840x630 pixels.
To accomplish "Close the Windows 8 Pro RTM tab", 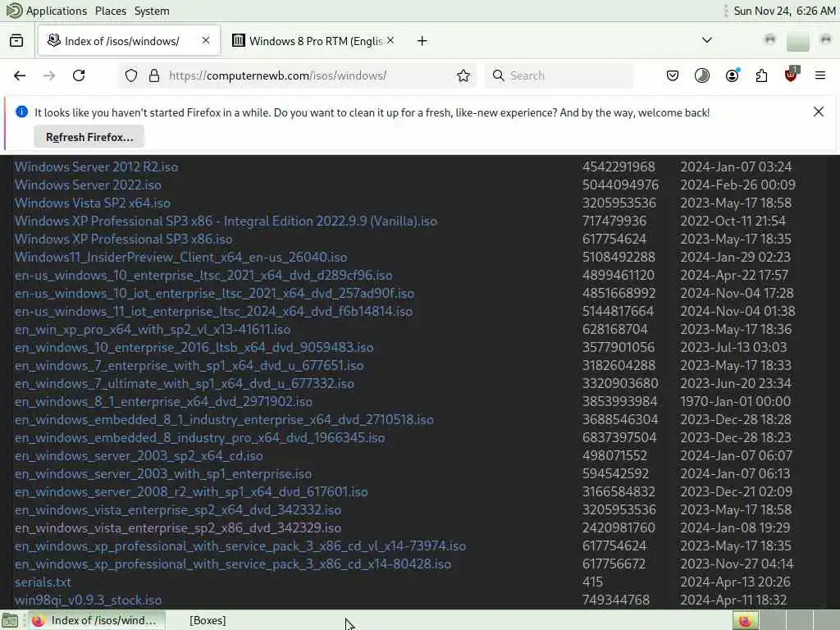I will point(390,40).
